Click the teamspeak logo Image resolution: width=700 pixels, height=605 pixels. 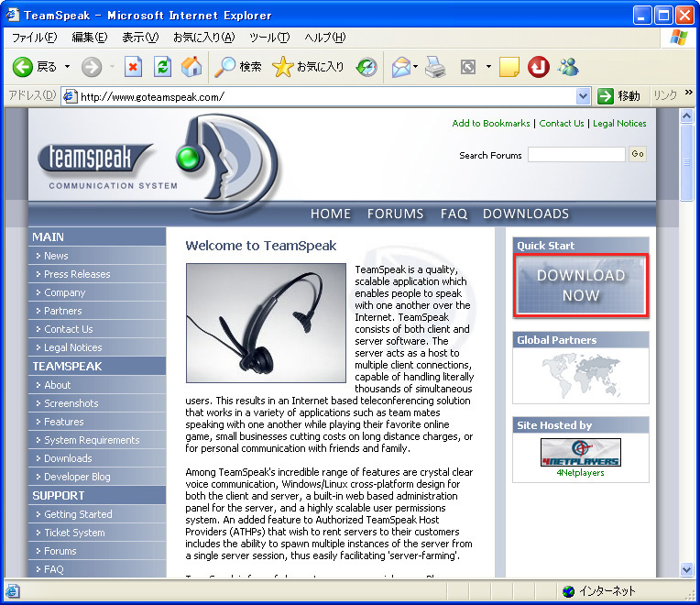[96, 159]
